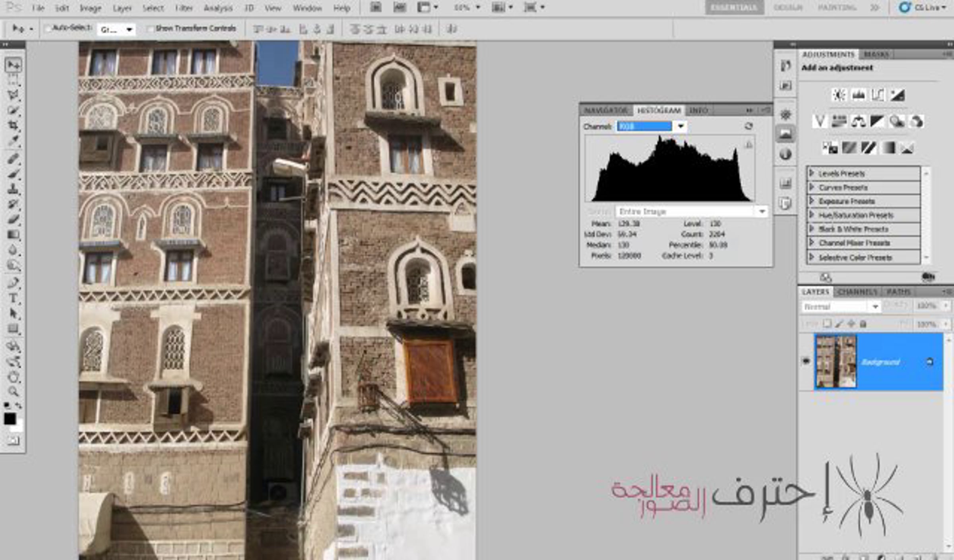Screen dimensions: 954x560
Task: Click the Essentials workspace button
Action: [x=734, y=8]
